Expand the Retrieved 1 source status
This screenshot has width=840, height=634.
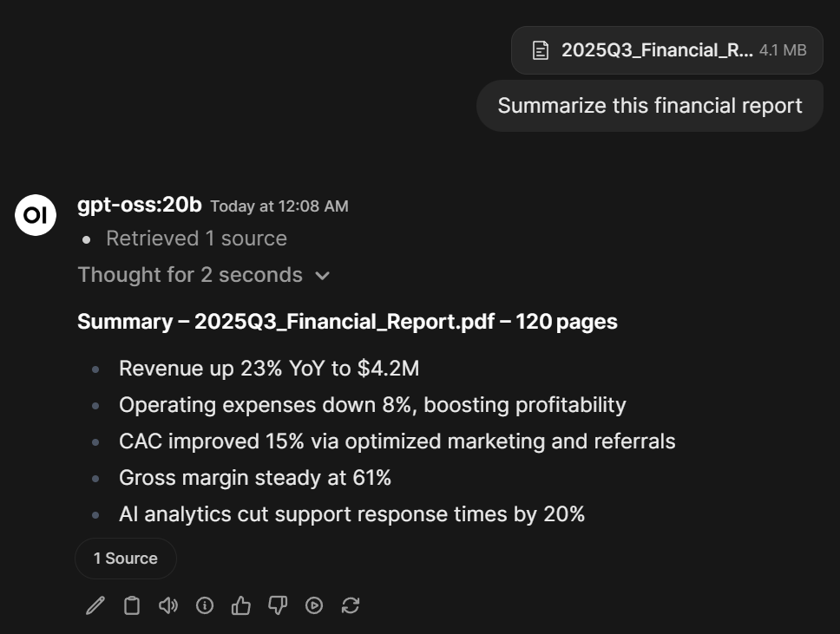click(x=196, y=239)
